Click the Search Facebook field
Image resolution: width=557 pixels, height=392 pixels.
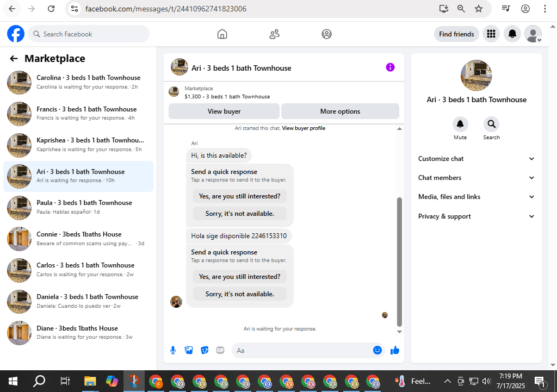(89, 34)
